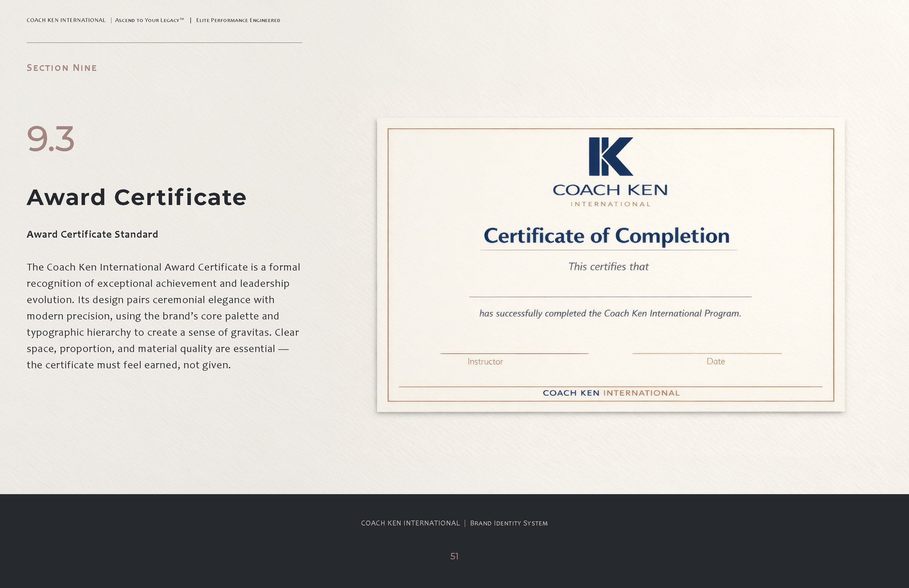Click the footer bar text 'COACH KEN INTERNATIONAL'
This screenshot has width=909, height=588.
(x=410, y=523)
